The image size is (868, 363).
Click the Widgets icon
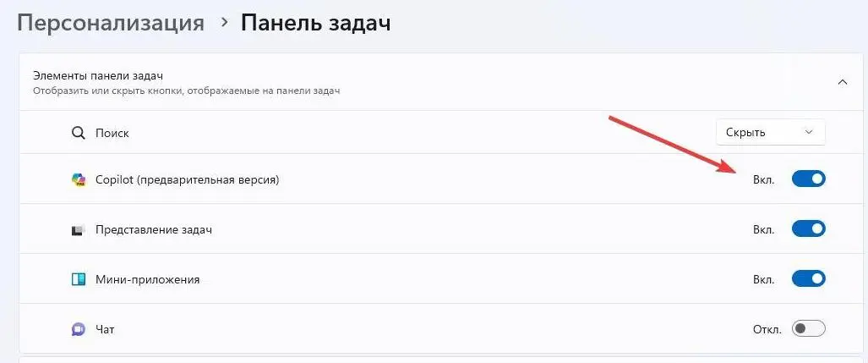pyautogui.click(x=78, y=279)
